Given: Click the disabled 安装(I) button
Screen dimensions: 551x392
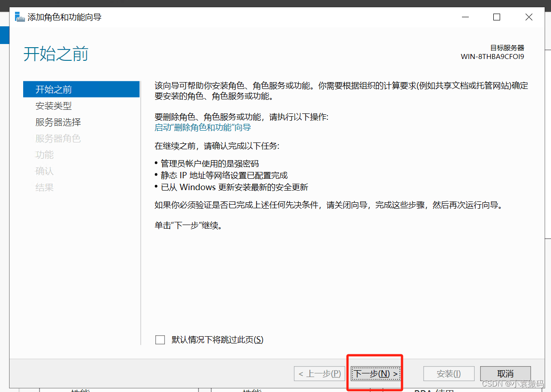Looking at the screenshot, I should [x=449, y=374].
